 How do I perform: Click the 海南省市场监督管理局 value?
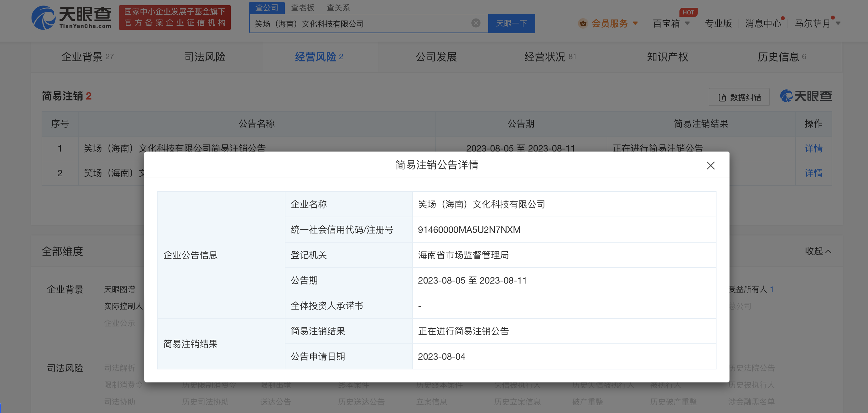[463, 255]
